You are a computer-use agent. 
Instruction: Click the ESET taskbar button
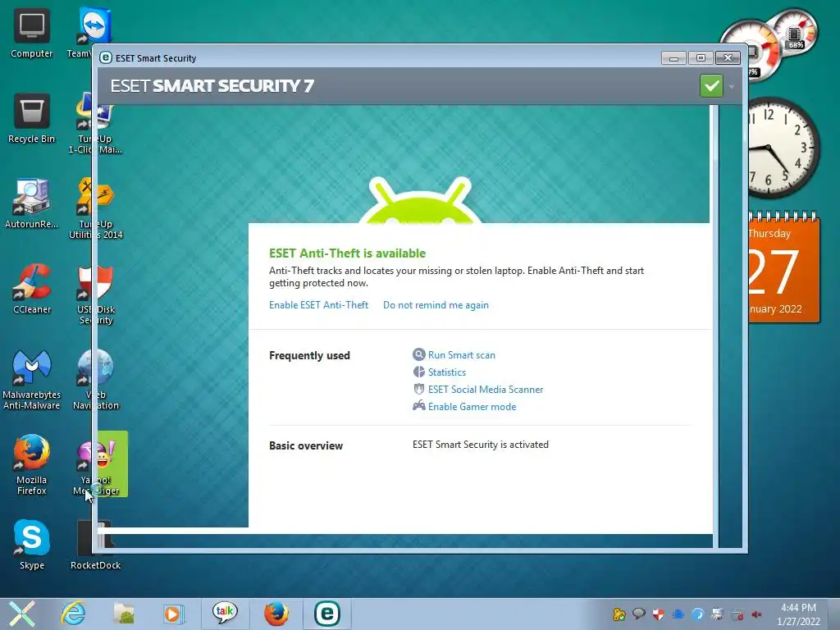(327, 614)
